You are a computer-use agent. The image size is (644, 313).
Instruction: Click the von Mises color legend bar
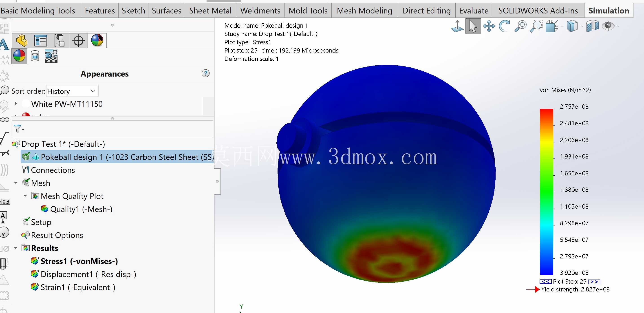click(x=547, y=192)
